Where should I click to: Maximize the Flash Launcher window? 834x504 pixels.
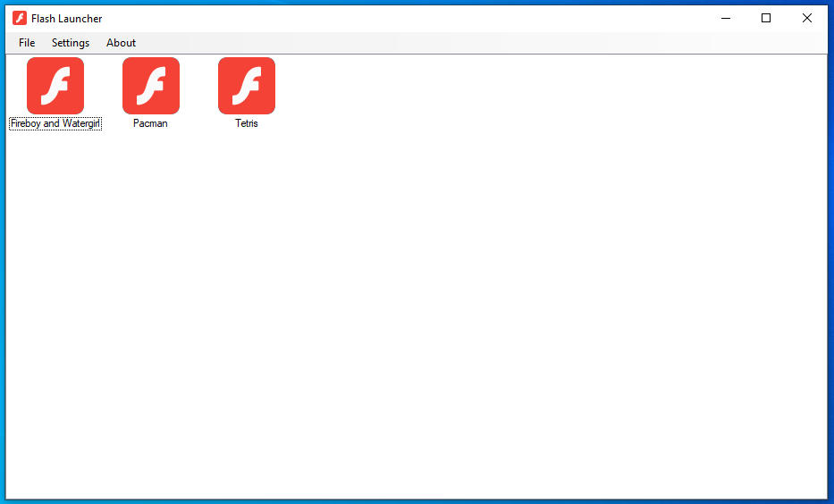click(x=766, y=18)
